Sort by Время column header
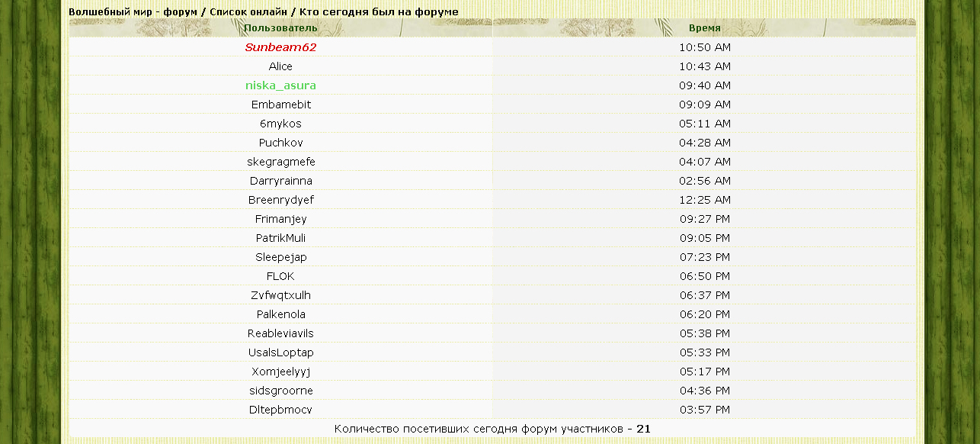The image size is (980, 444). tap(704, 27)
